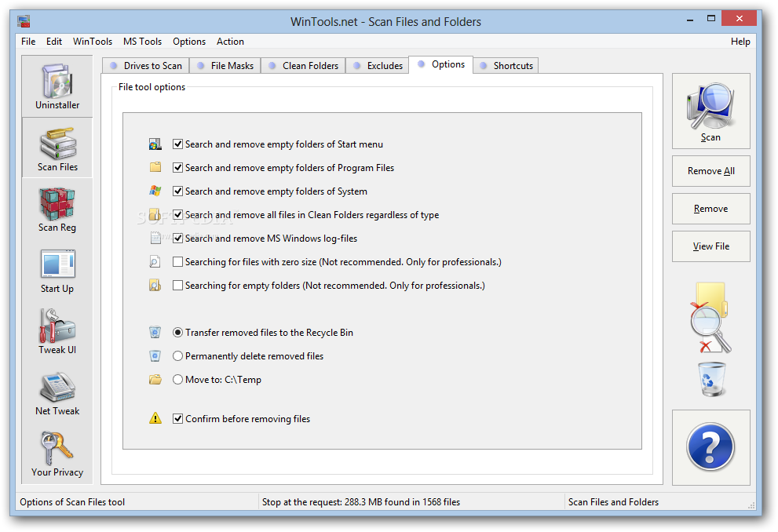Click 'Scan Files and Folders' status bar text
Image resolution: width=778 pixels, height=532 pixels.
coord(613,501)
